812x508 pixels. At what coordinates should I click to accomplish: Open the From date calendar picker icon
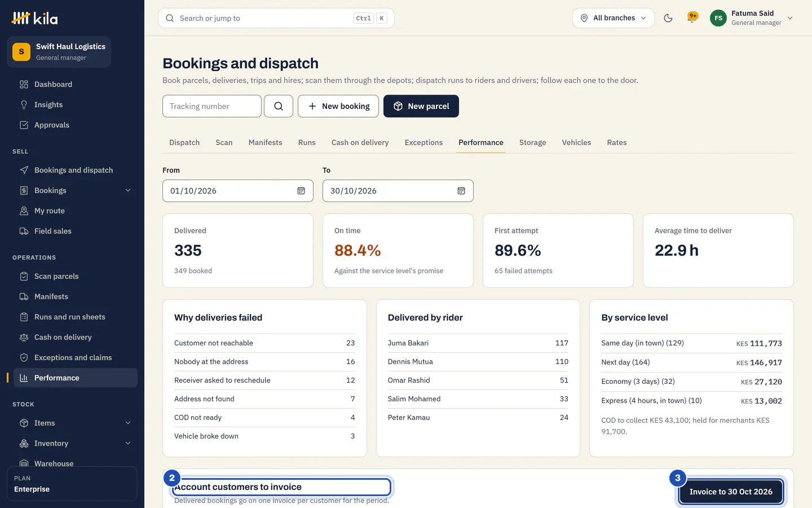(x=301, y=191)
